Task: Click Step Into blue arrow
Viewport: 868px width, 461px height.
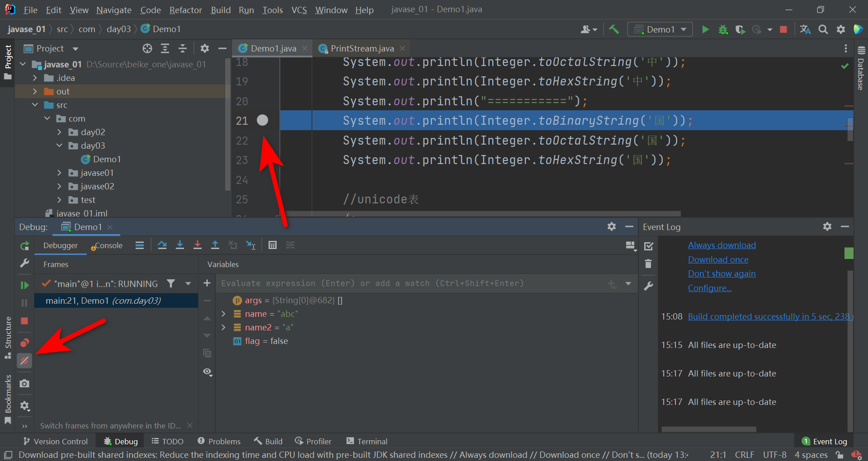Action: [x=180, y=245]
